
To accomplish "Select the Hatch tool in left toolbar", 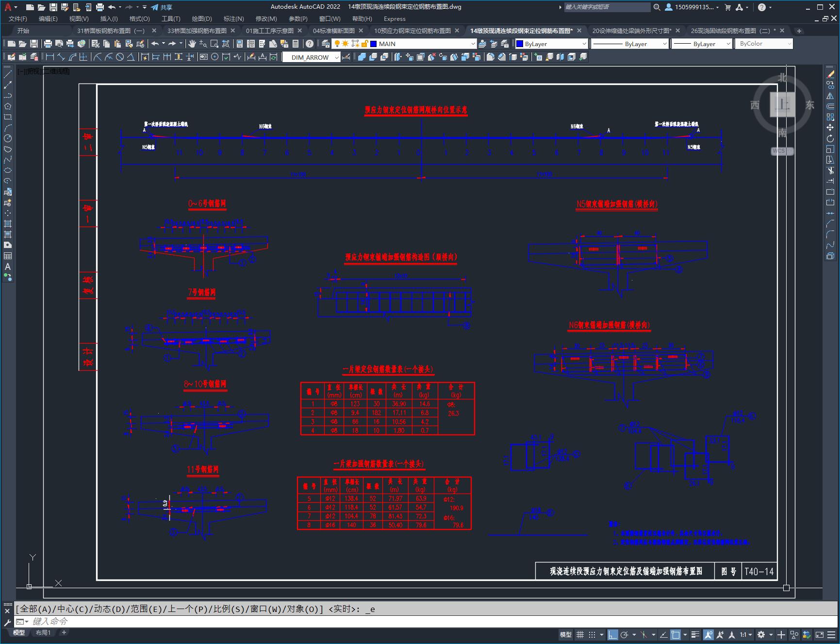I will [x=8, y=224].
